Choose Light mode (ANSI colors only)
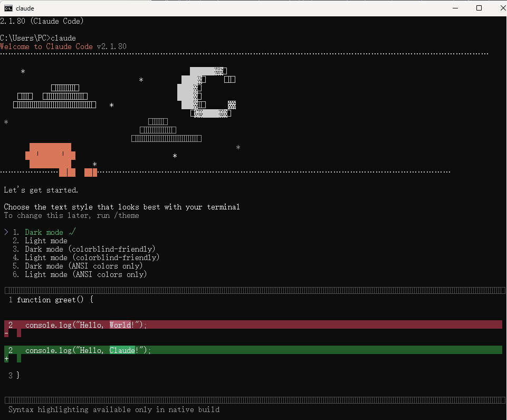Viewport: 507px width, 420px height. (85, 274)
